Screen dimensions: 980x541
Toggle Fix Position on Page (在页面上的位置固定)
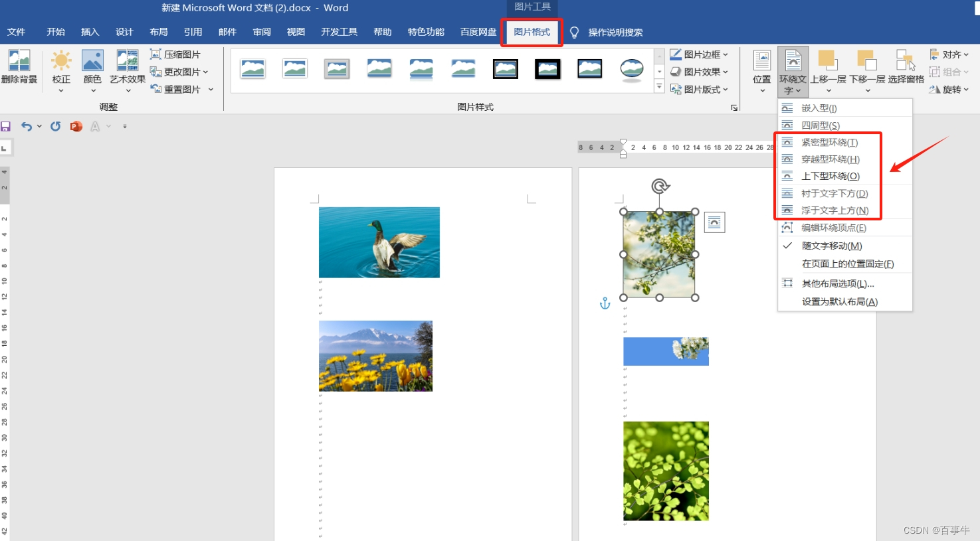tap(845, 264)
